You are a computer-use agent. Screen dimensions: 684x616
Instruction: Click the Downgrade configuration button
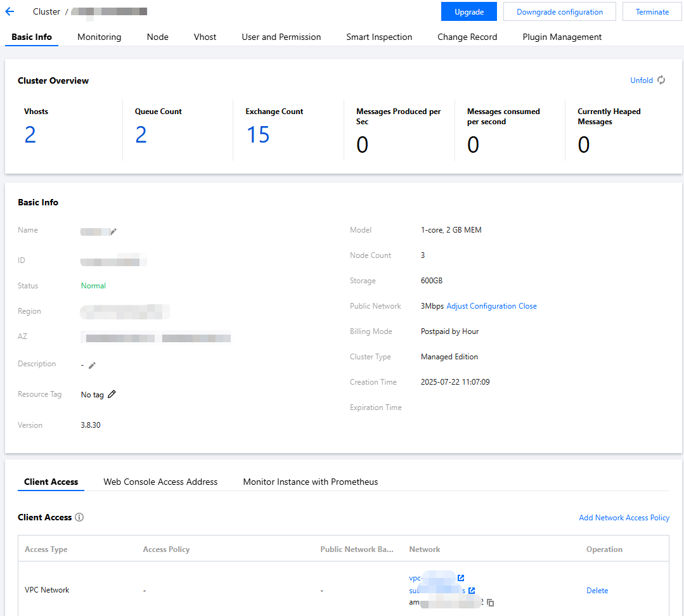[559, 12]
